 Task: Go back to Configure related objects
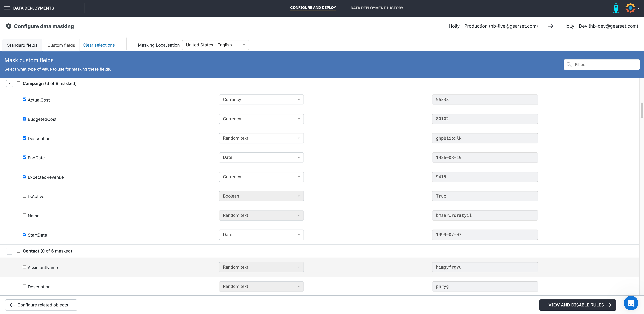41,305
